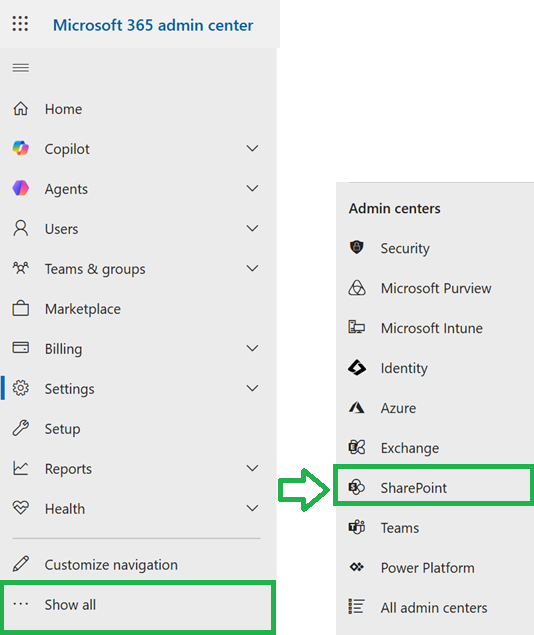Select the Setup navigation item
The height and width of the screenshot is (635, 534).
(x=138, y=429)
